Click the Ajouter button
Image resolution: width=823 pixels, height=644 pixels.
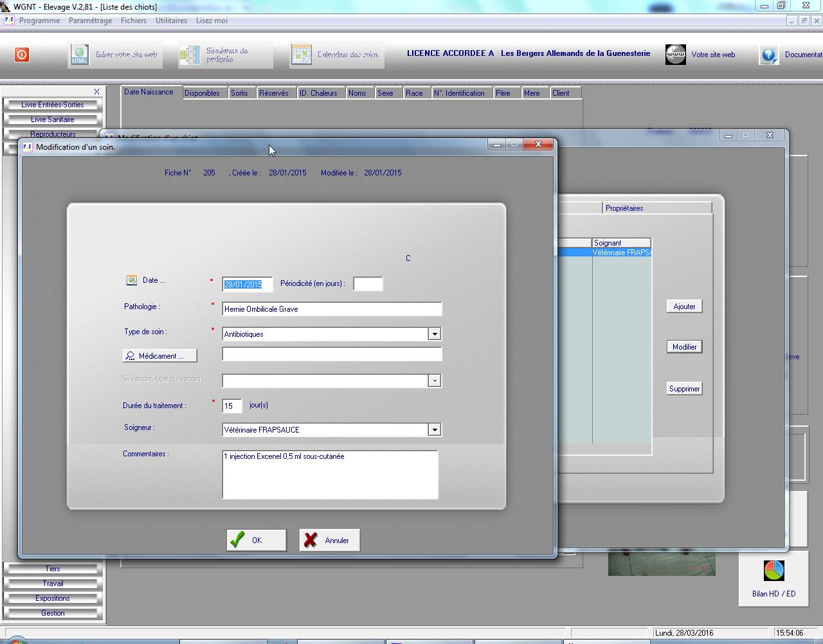coord(684,307)
